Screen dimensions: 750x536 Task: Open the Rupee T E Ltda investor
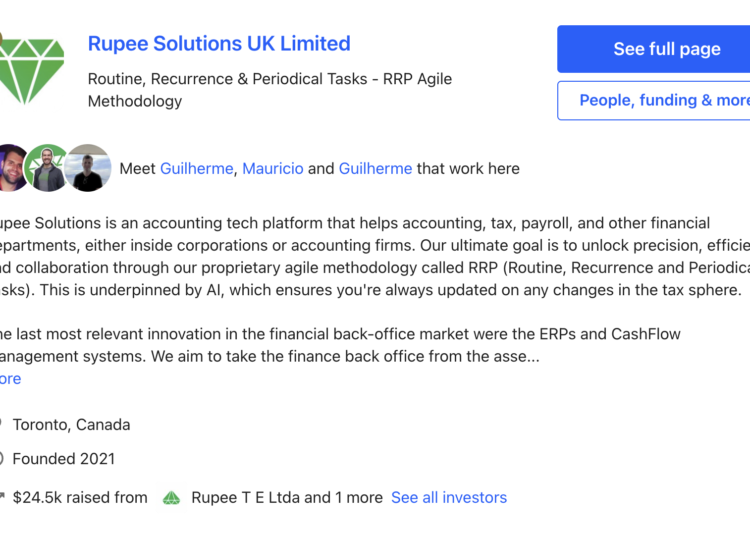pos(245,498)
